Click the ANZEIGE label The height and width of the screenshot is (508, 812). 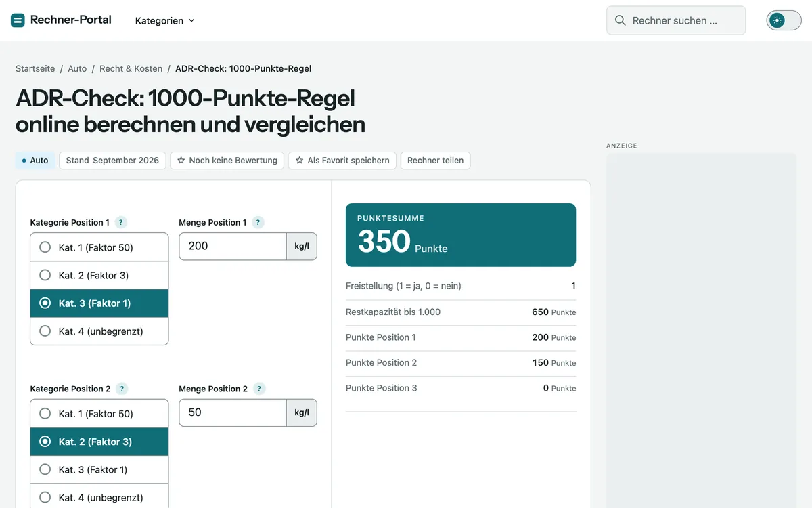click(x=622, y=146)
